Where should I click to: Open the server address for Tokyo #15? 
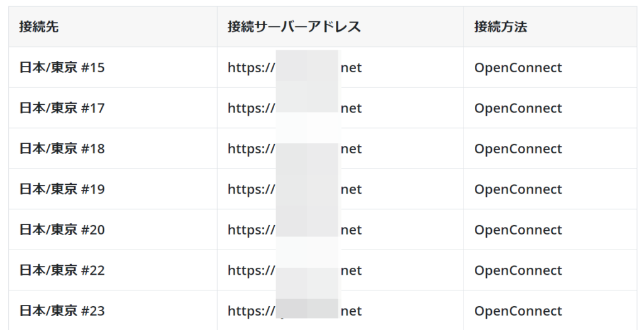[x=295, y=67]
